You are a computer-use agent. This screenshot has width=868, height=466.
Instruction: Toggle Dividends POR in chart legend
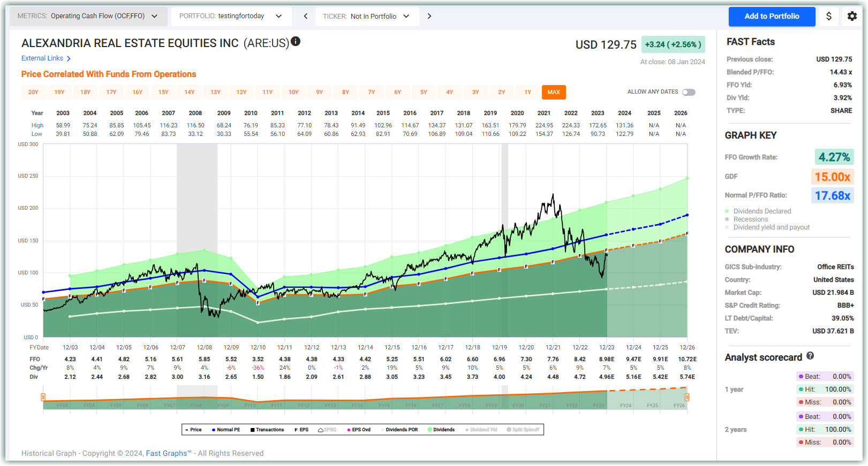(399, 430)
